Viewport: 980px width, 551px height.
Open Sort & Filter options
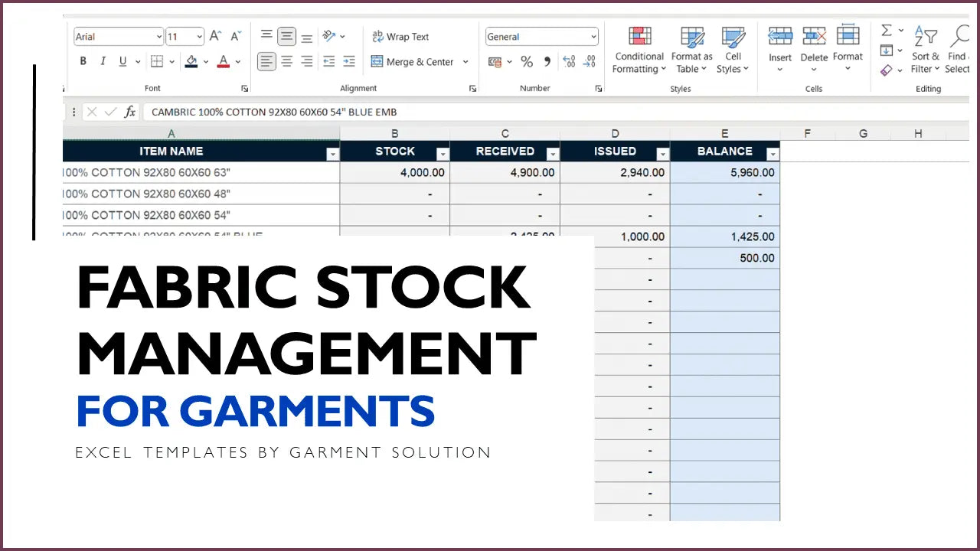point(925,50)
